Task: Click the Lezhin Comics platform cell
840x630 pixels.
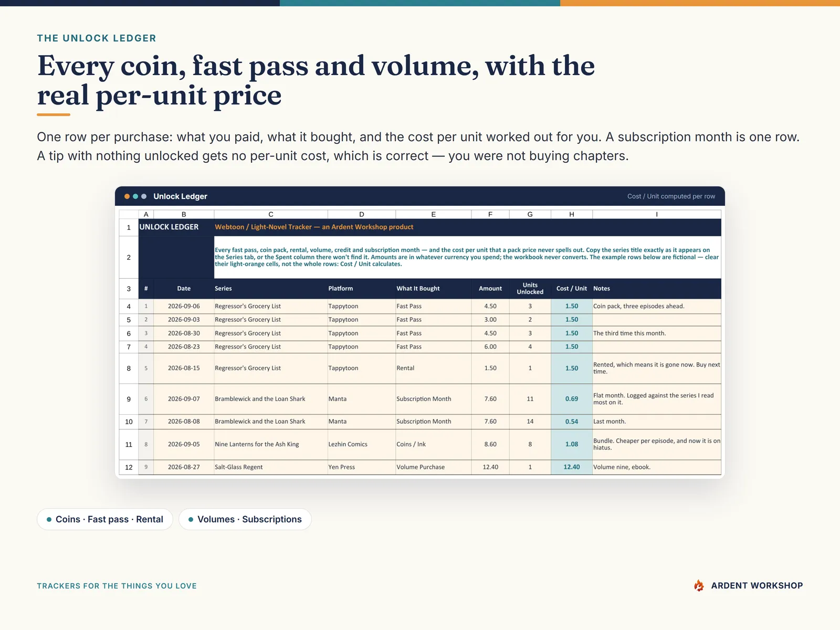Action: coord(362,444)
